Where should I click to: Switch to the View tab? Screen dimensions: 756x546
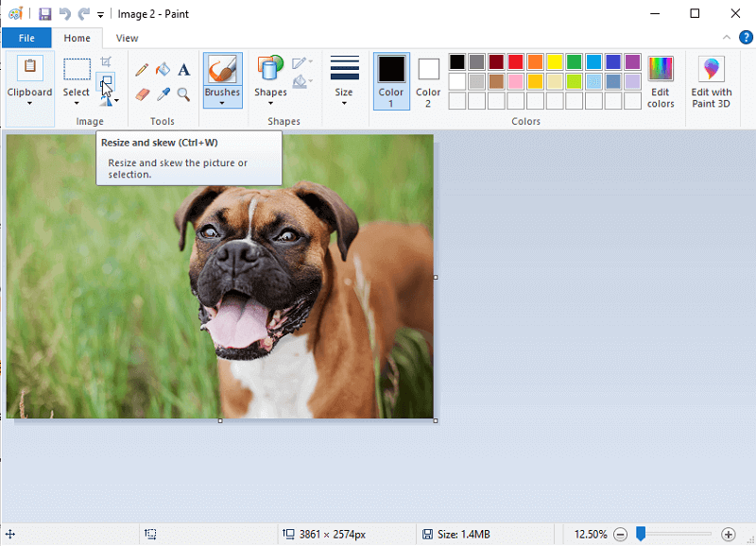click(127, 38)
